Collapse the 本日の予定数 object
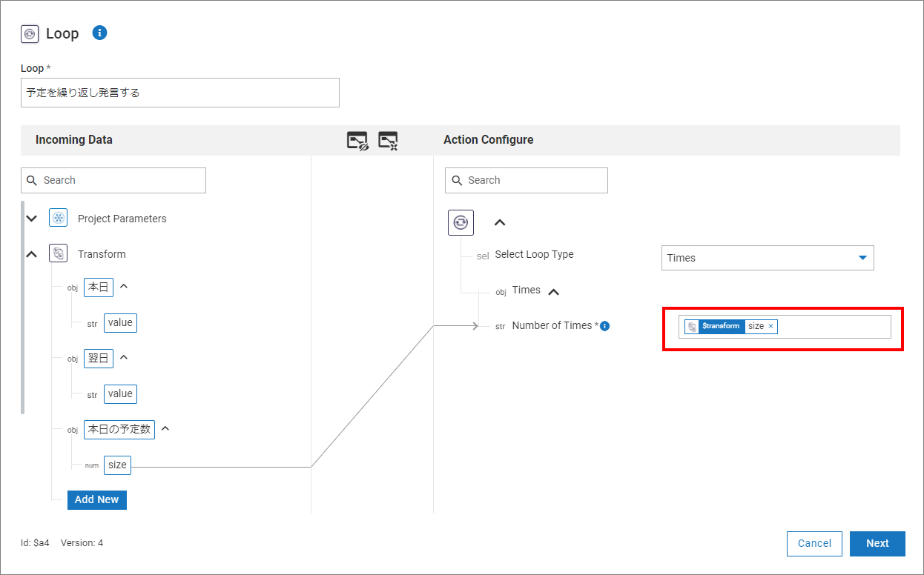The height and width of the screenshot is (575, 924). coord(165,429)
